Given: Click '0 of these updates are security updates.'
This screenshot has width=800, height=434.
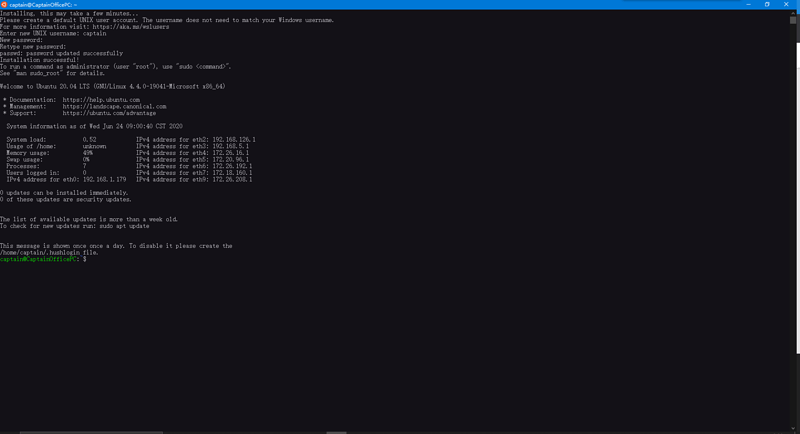Looking at the screenshot, I should [66, 199].
